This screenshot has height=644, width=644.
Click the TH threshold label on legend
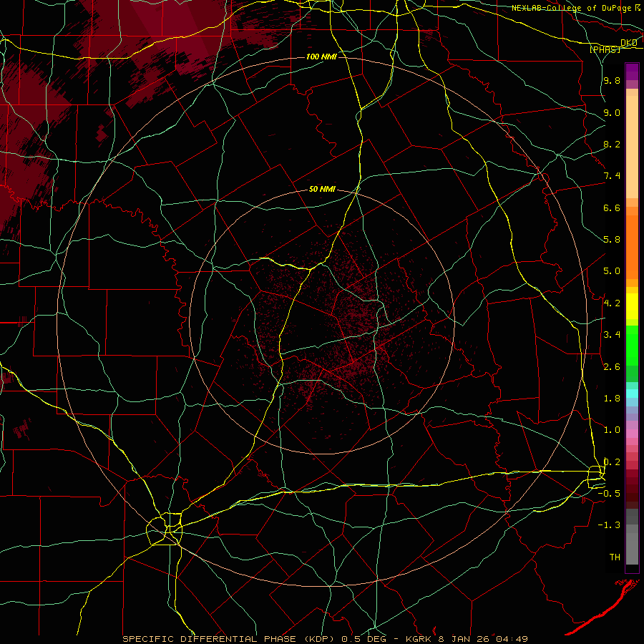coord(615,557)
